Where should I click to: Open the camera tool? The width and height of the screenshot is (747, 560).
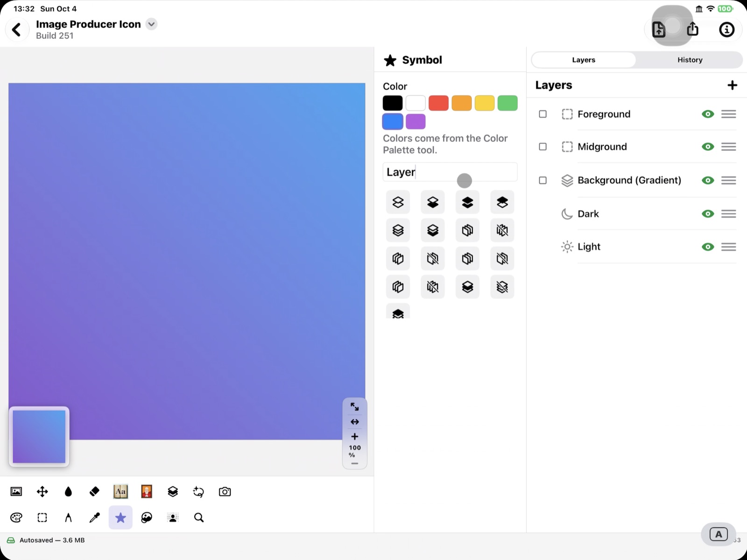[x=225, y=491]
